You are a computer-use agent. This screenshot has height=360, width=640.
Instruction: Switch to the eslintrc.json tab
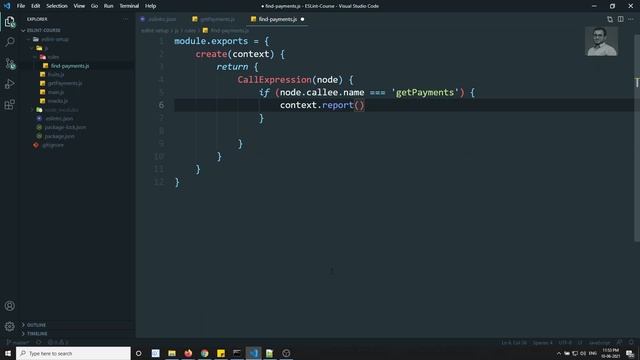pos(159,19)
